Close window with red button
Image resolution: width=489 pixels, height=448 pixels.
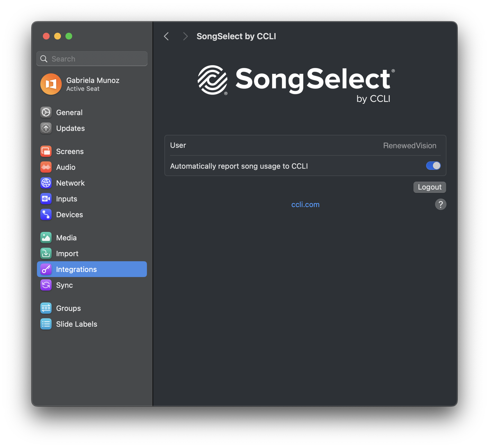(x=46, y=36)
